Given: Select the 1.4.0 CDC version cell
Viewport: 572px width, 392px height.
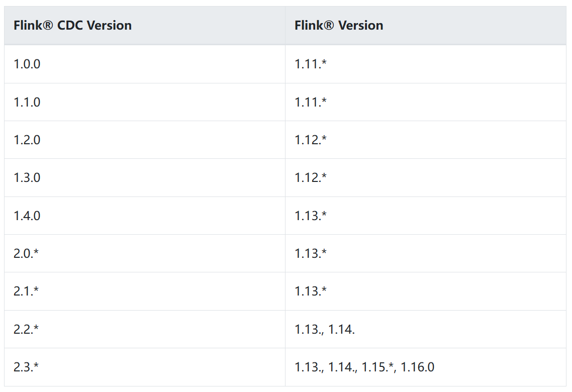Looking at the screenshot, I should coord(145,216).
